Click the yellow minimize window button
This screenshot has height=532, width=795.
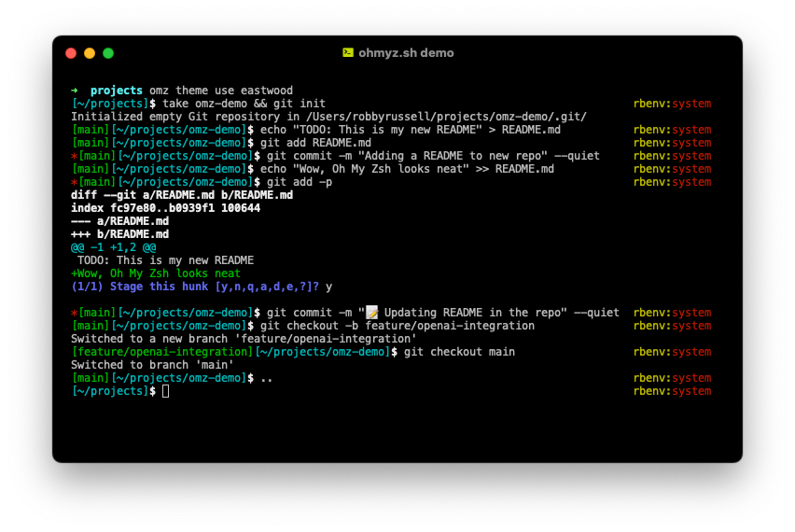click(x=90, y=53)
